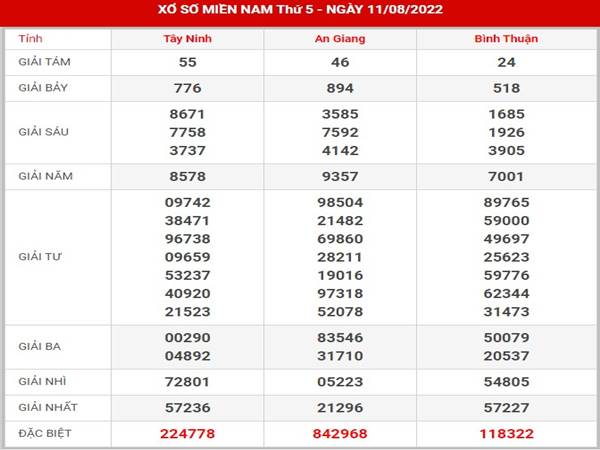Click the GIẢI BẢY row label
600x450 pixels.
pos(45,88)
